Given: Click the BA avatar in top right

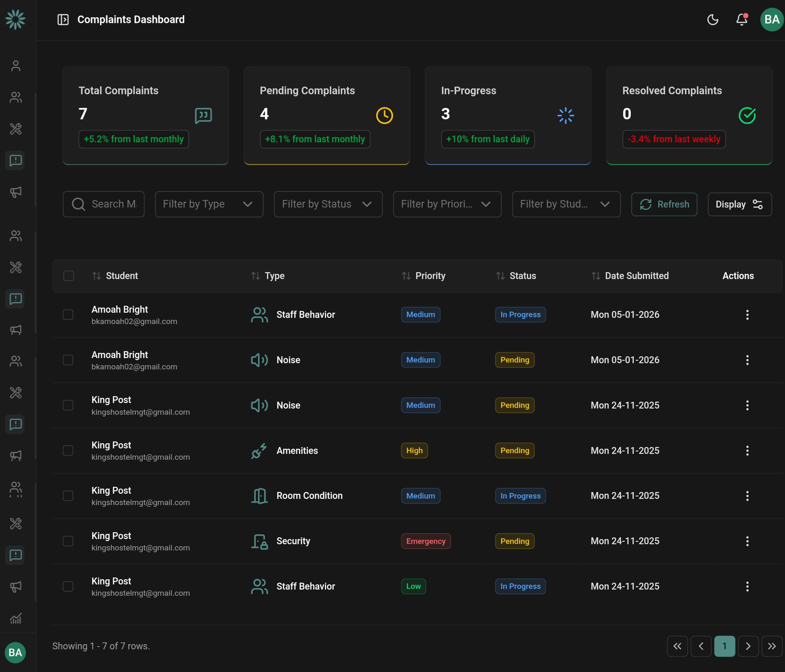Looking at the screenshot, I should point(771,19).
